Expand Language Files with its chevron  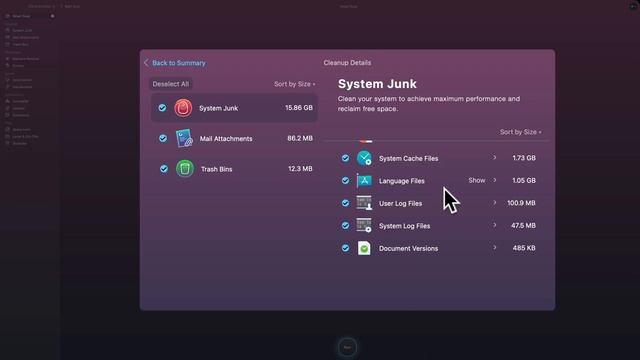point(495,180)
